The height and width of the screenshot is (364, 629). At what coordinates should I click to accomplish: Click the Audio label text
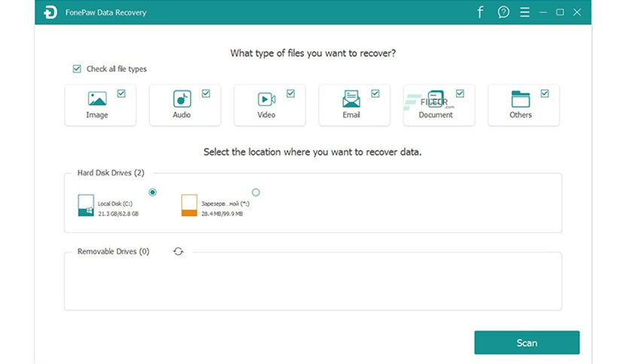click(182, 114)
